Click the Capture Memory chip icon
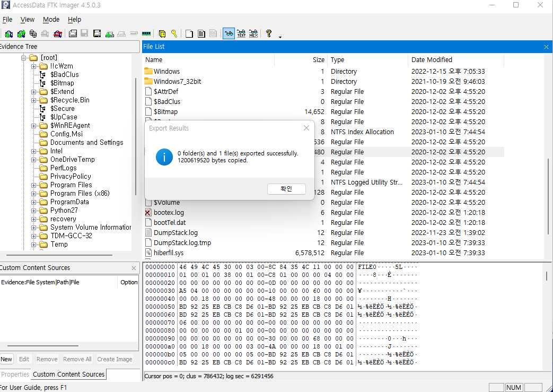This screenshot has height=392, width=553. (146, 33)
